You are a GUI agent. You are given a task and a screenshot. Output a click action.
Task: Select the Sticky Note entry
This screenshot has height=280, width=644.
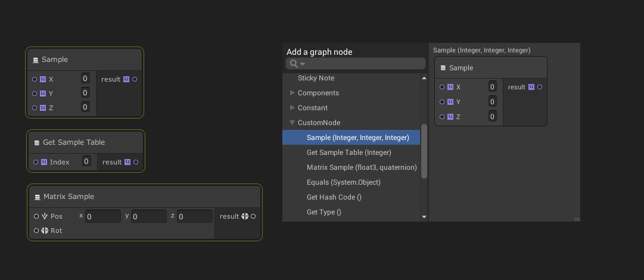point(316,78)
